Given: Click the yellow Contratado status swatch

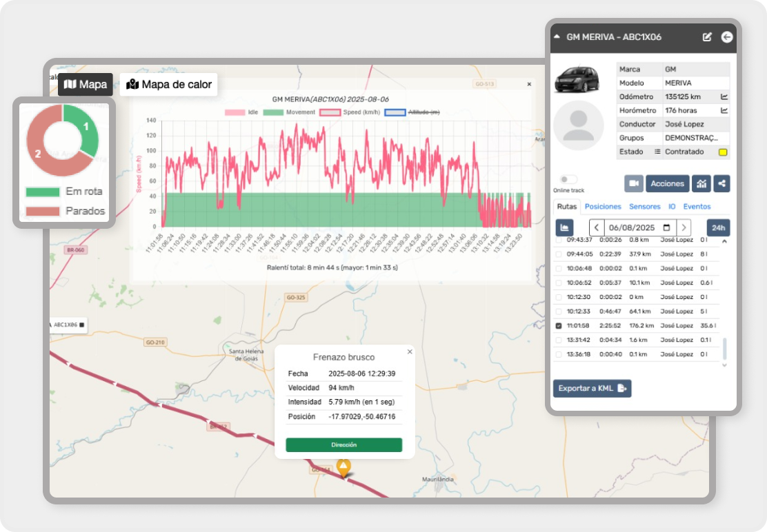Looking at the screenshot, I should pyautogui.click(x=723, y=152).
